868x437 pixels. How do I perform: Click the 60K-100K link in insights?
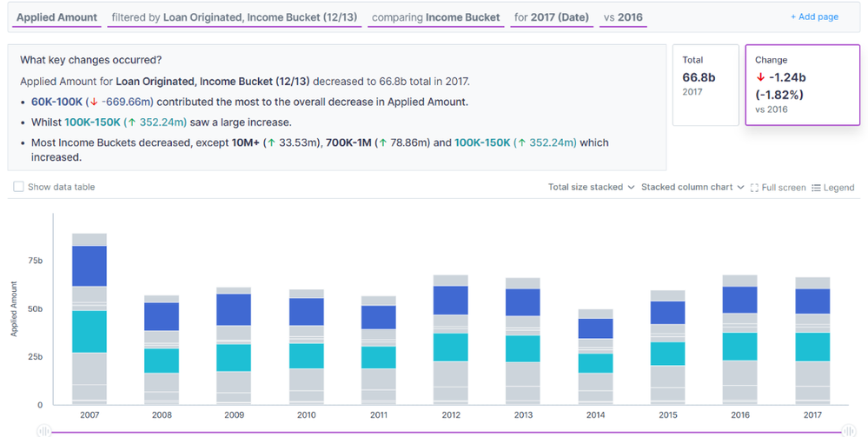pos(56,102)
